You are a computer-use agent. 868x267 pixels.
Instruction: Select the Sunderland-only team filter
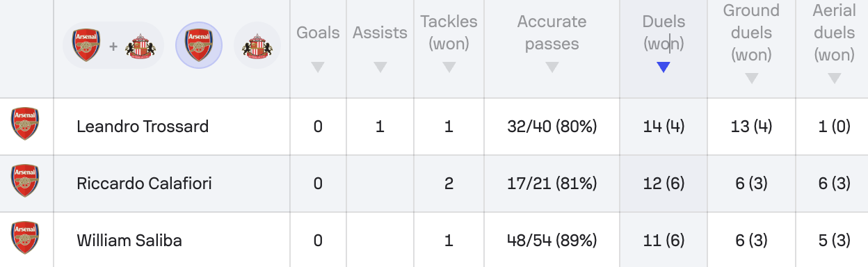coord(257,46)
